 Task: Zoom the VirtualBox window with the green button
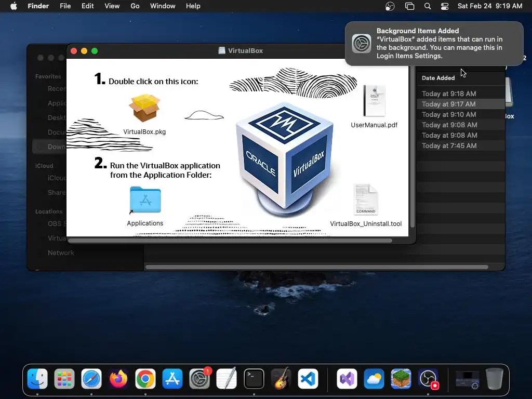[x=95, y=51]
